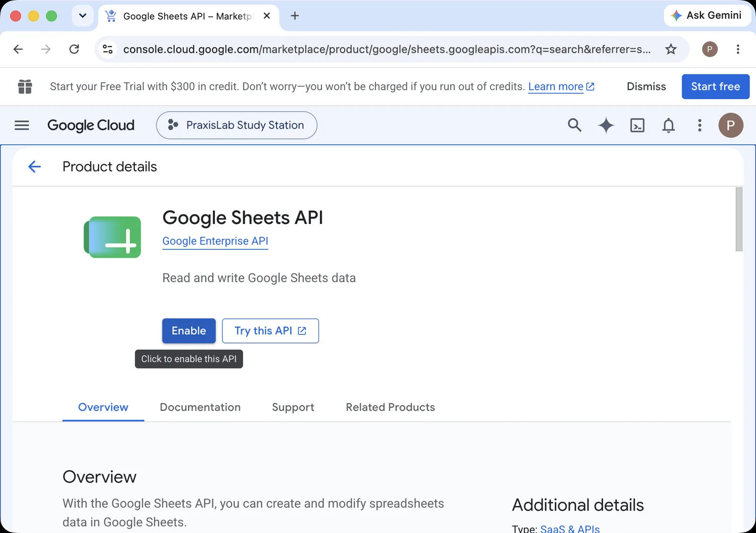This screenshot has width=756, height=533.
Task: Enable the Google Sheets API
Action: tap(189, 331)
